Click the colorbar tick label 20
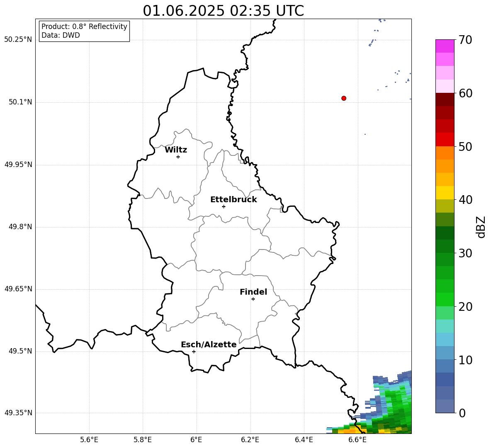The height and width of the screenshot is (448, 491). tap(465, 307)
